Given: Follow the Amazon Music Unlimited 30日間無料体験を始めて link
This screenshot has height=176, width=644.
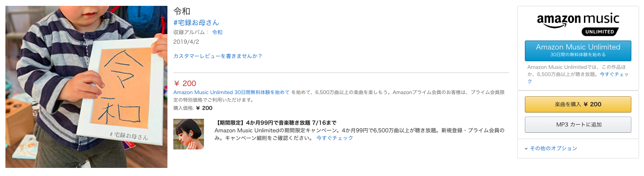Looking at the screenshot, I should tap(232, 92).
